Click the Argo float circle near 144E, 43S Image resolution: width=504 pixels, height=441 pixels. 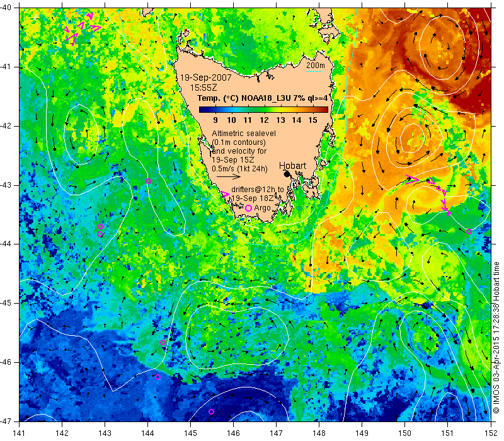(148, 181)
